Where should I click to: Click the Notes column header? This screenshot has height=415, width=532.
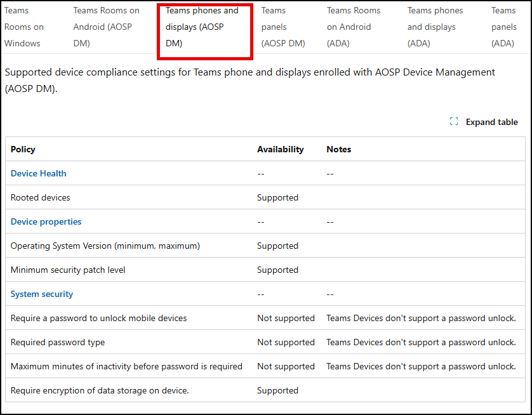[x=338, y=149]
